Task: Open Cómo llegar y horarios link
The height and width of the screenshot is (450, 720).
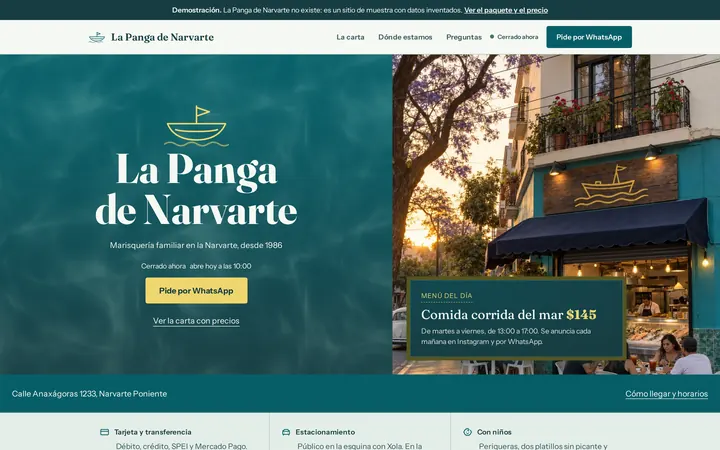Action: (x=666, y=394)
